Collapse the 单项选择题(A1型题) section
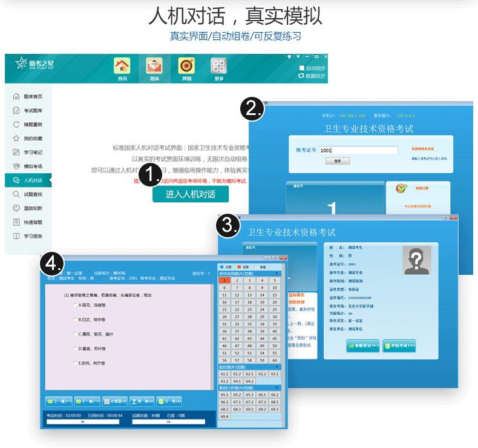This screenshot has height=448, width=478. (x=277, y=274)
